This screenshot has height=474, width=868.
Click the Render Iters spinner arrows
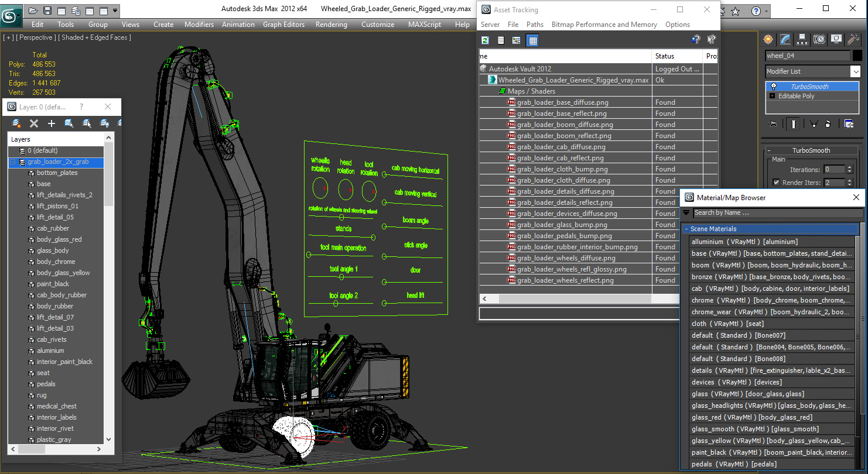(849, 183)
